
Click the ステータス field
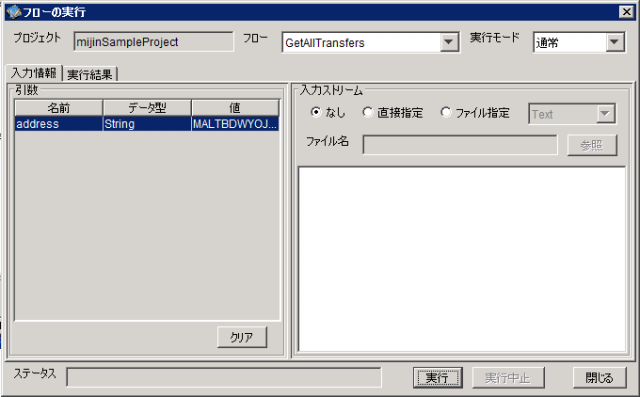tap(224, 377)
